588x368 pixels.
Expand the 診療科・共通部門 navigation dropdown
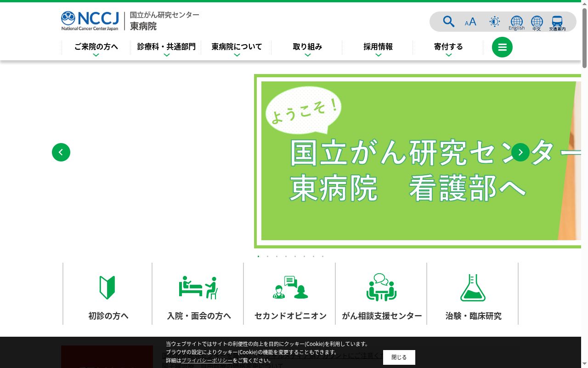click(x=166, y=48)
